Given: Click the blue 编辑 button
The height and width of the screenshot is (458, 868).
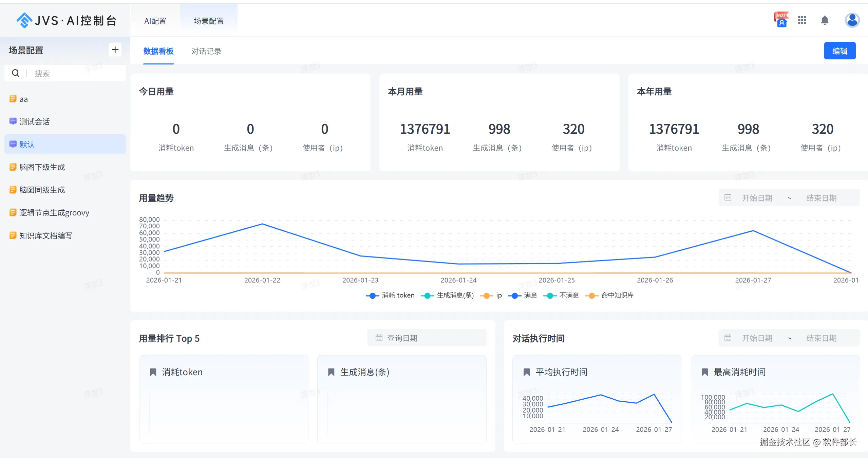Looking at the screenshot, I should (x=839, y=51).
